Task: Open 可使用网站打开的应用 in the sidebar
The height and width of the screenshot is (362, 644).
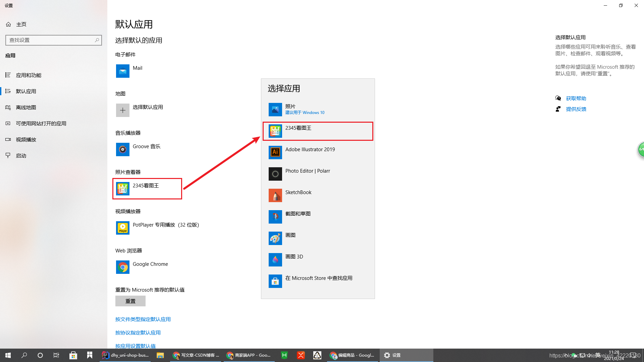Action: click(x=54, y=123)
